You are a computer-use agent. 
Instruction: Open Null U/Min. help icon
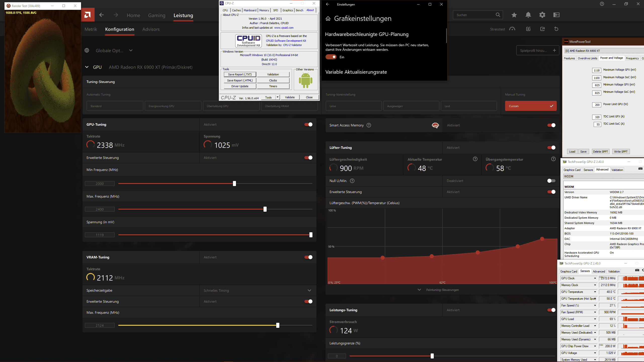point(352,181)
